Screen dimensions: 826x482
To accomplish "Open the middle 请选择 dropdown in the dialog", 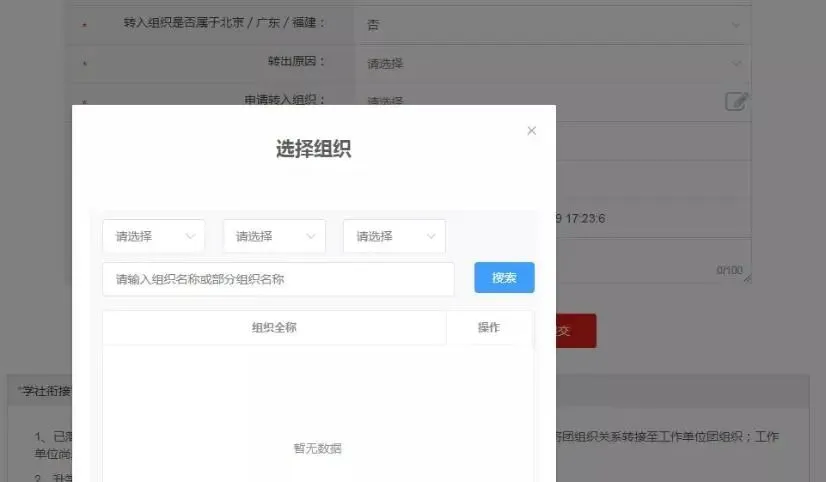I will 273,237.
